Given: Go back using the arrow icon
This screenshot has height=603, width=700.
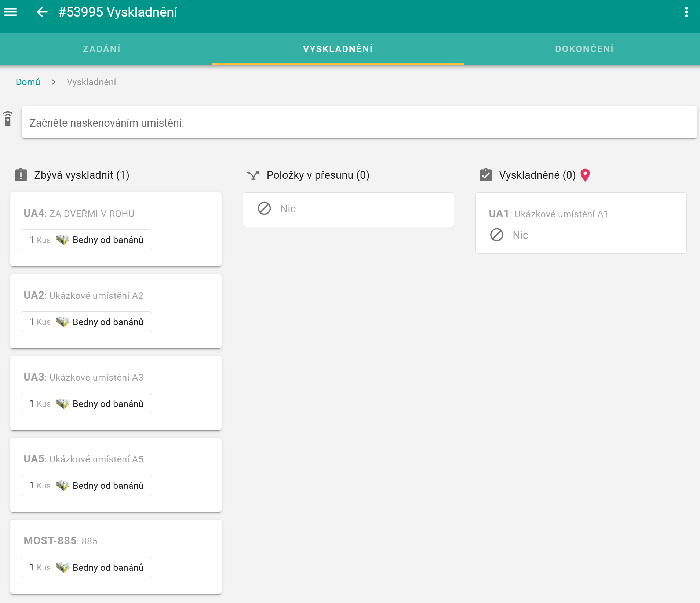Looking at the screenshot, I should [42, 12].
